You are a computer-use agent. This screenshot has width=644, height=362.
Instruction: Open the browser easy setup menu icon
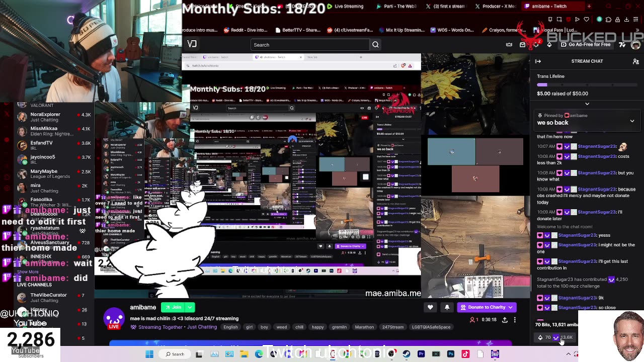[636, 20]
